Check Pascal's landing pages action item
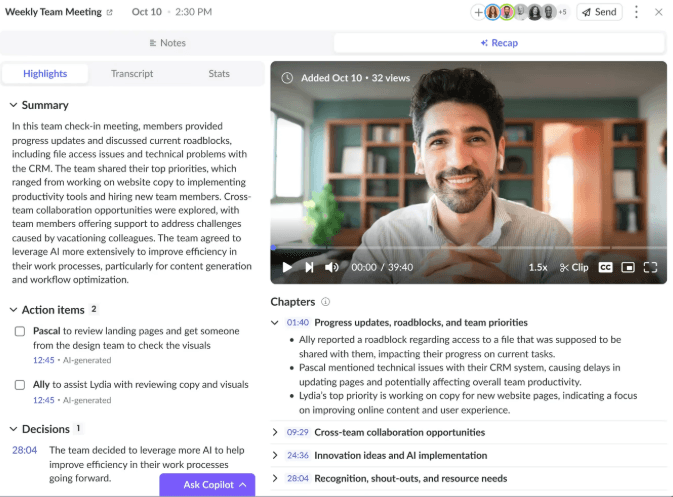This screenshot has width=673, height=497. tap(20, 331)
